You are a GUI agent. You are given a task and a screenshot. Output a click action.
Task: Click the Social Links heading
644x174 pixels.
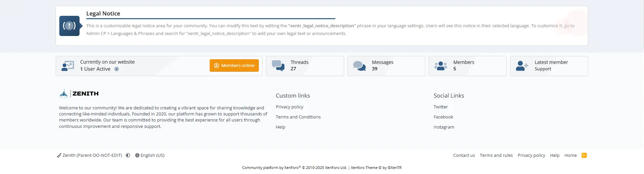coord(449,96)
